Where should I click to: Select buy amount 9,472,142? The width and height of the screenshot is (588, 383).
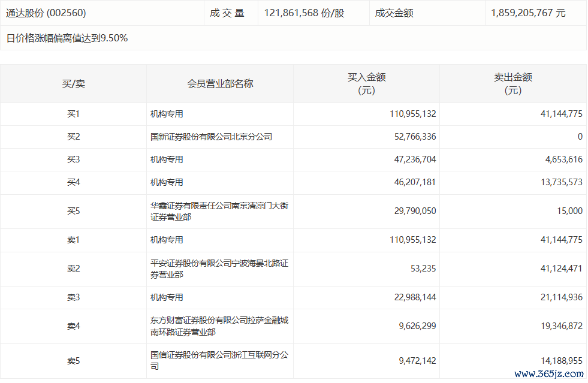pos(417,361)
